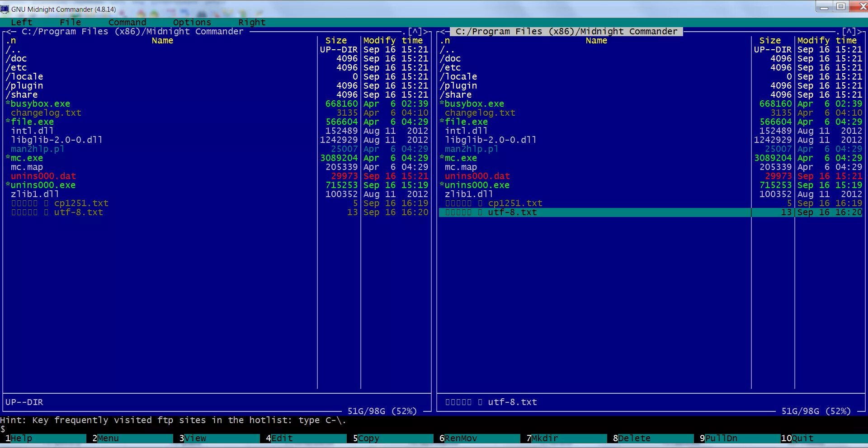Open the Command menu

point(127,23)
